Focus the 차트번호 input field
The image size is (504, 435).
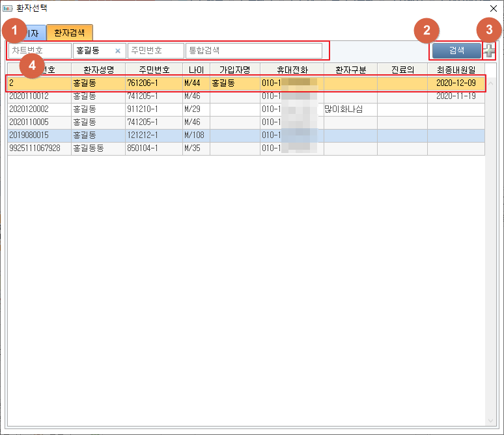click(39, 51)
